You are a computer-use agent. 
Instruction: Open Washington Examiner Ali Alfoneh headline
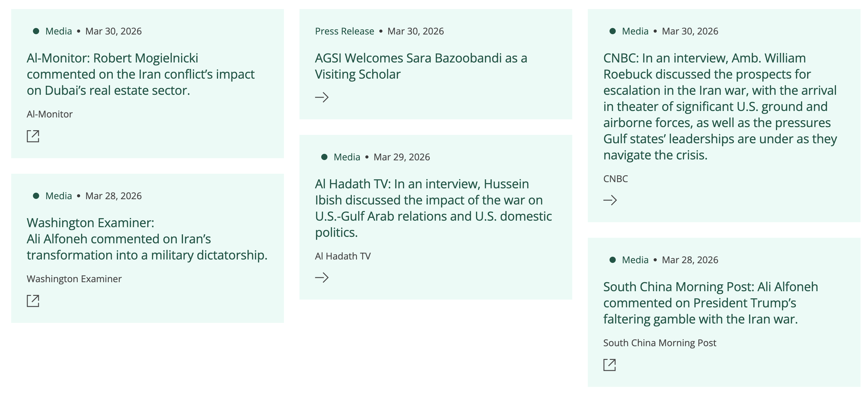[x=147, y=239]
